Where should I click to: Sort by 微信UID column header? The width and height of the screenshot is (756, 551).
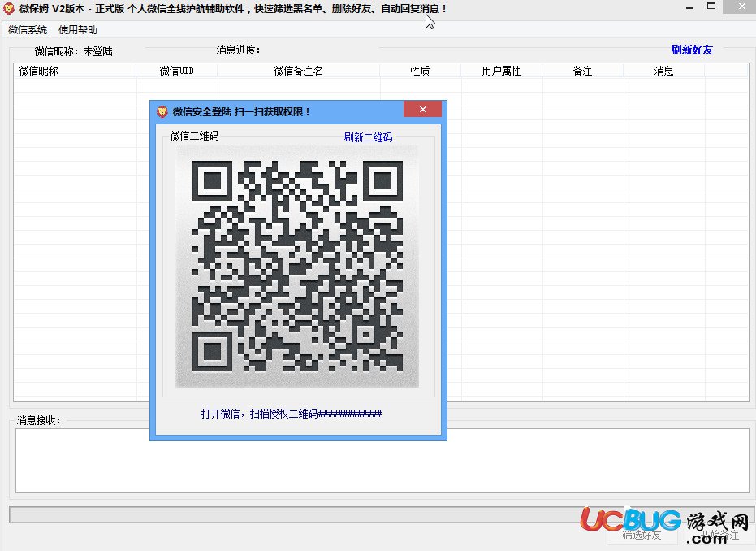pos(177,71)
